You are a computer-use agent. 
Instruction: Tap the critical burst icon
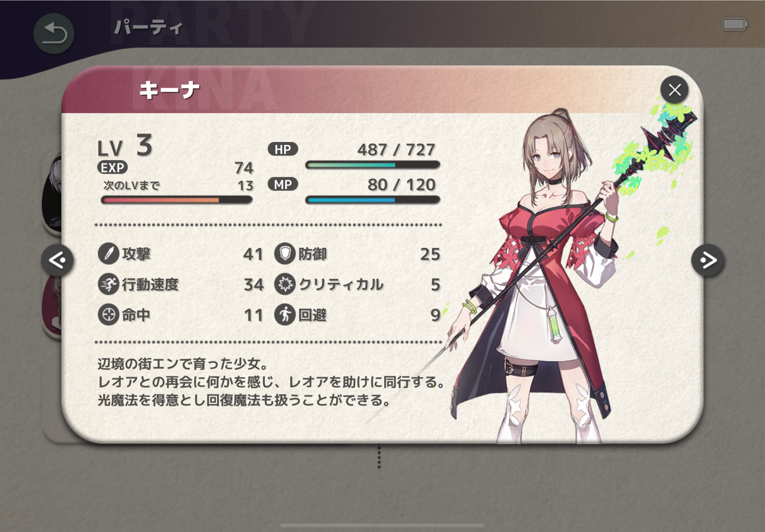[x=285, y=284]
